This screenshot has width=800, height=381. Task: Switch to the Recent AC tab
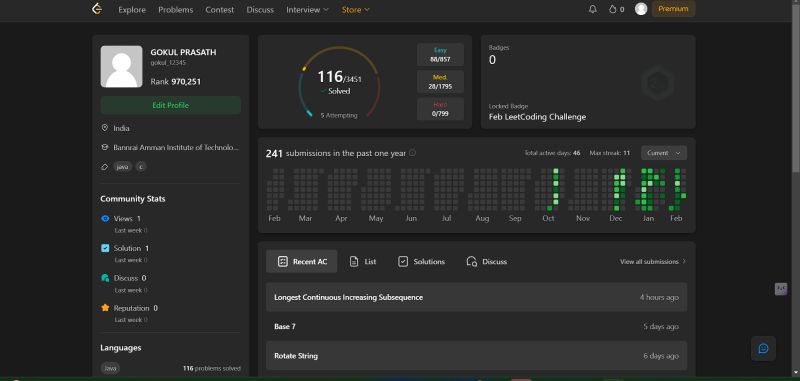(x=302, y=261)
